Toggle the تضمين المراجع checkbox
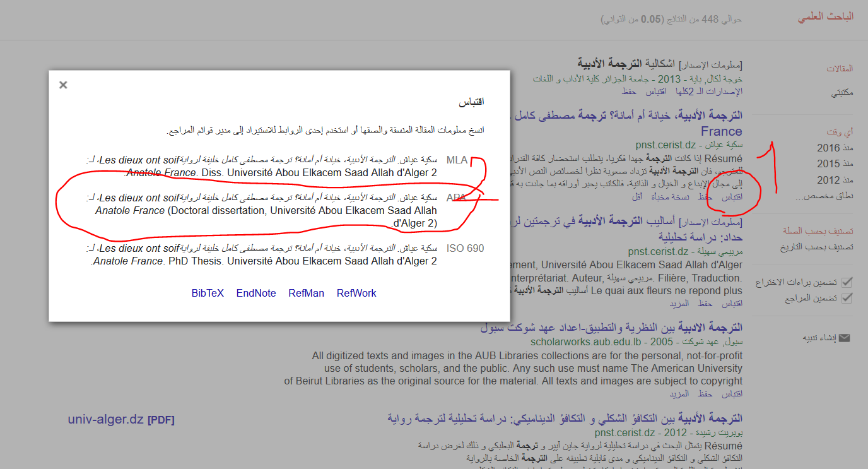Image resolution: width=868 pixels, height=469 pixels. point(847,298)
